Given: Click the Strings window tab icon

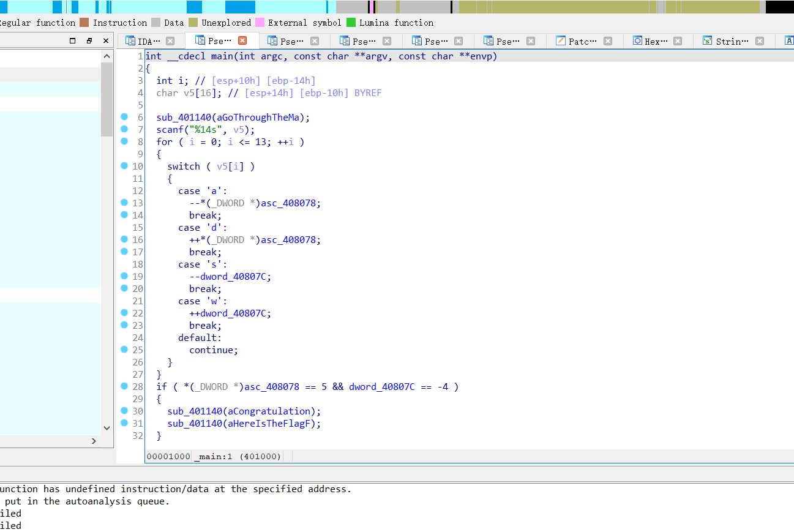Looking at the screenshot, I should 707,41.
